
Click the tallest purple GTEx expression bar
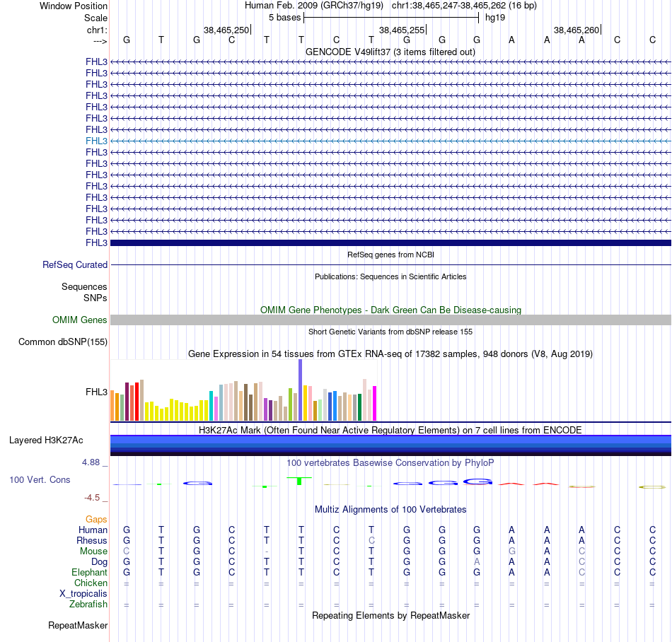coord(301,390)
